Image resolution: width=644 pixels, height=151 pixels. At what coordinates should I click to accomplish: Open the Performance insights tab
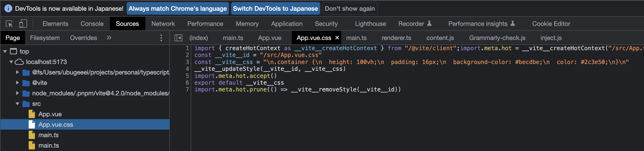coord(478,24)
